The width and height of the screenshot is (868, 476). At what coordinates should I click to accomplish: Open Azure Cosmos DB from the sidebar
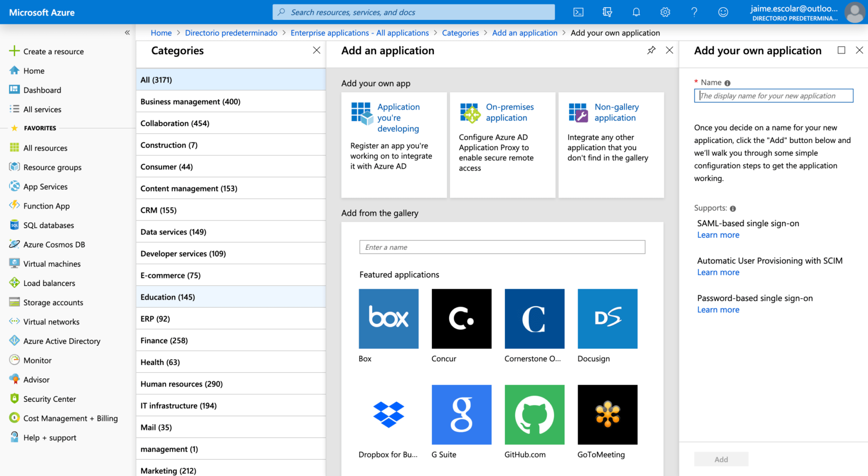pos(53,244)
